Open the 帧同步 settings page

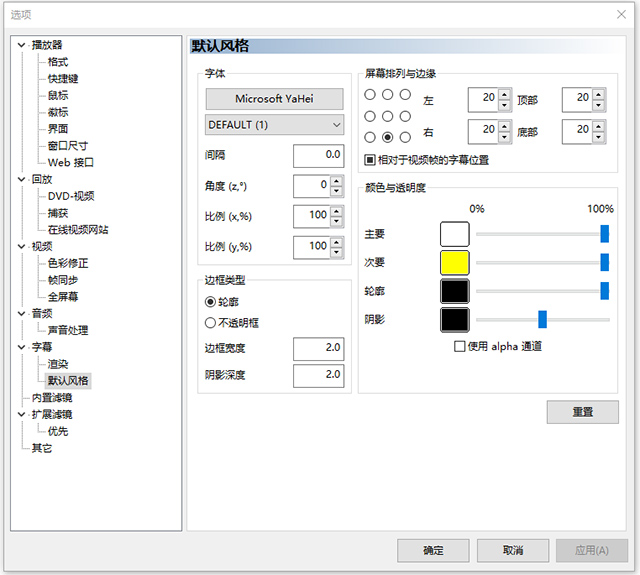tap(63, 280)
